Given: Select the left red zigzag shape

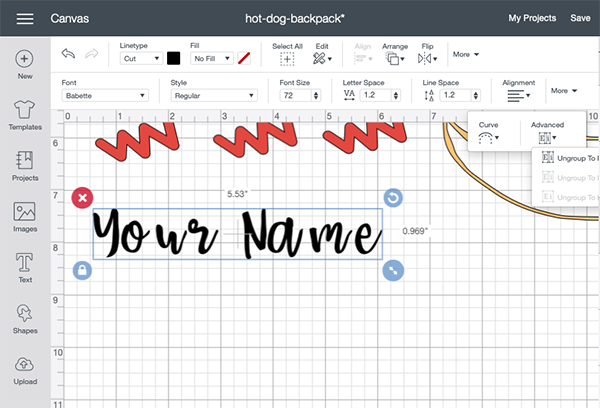Looking at the screenshot, I should 138,140.
